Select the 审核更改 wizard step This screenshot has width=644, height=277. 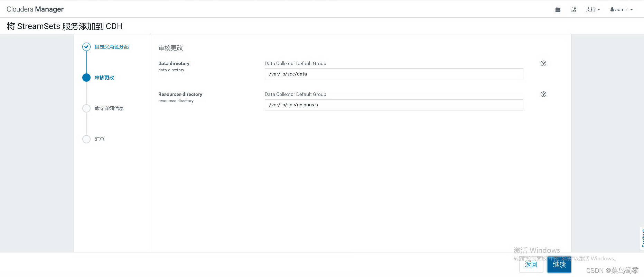point(104,78)
